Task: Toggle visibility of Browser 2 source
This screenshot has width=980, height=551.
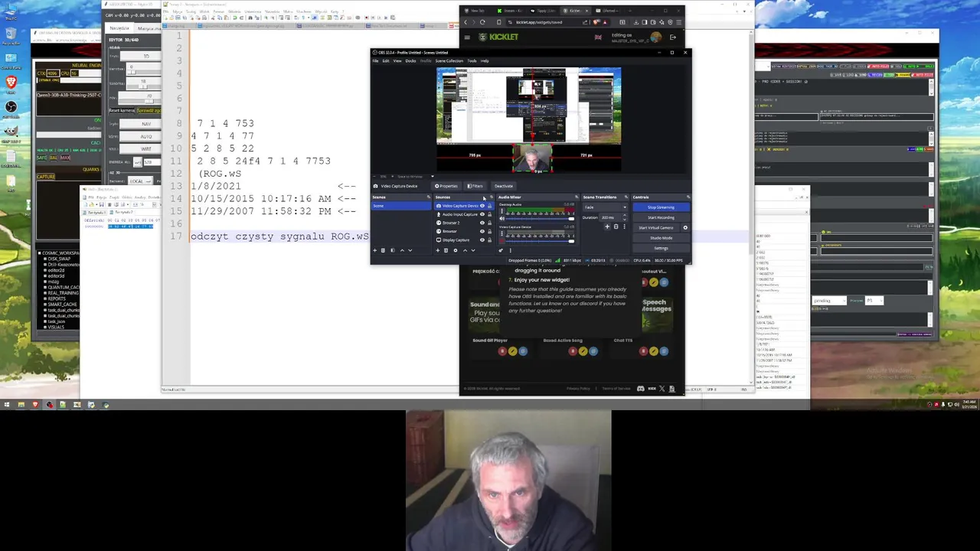Action: (482, 223)
